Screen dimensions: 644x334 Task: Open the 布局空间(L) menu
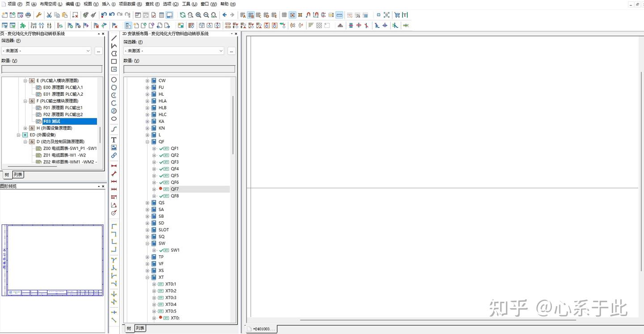pyautogui.click(x=51, y=4)
